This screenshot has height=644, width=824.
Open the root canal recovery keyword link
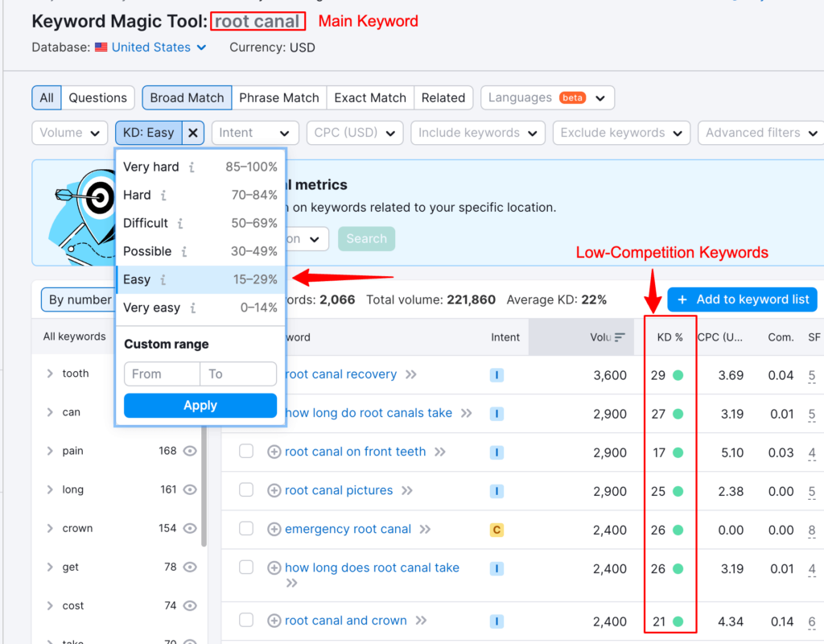click(340, 374)
